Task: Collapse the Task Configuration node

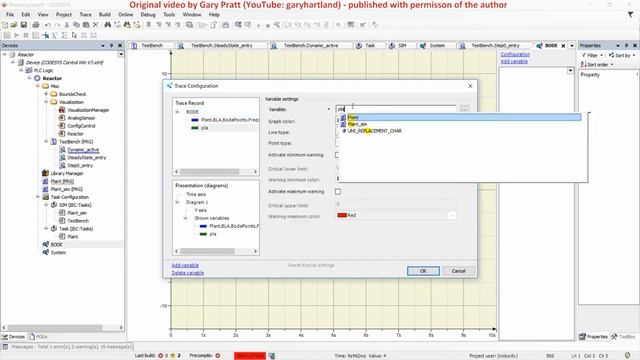Action: 38,197
